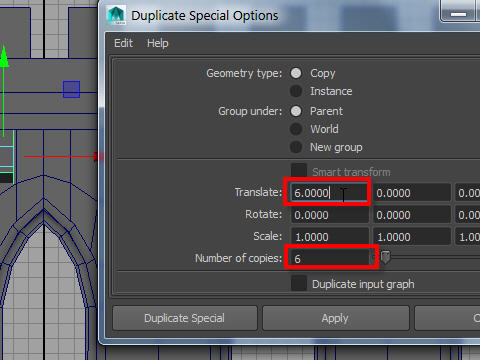Click the green Y-axis manipulator arrow
Viewport: 480px width, 360px height.
click(4, 57)
